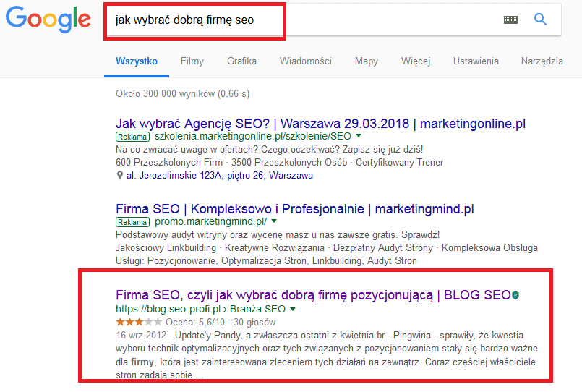Open the al. Jerozolimskie 123A address link
The height and width of the screenshot is (392, 582).
pyautogui.click(x=220, y=175)
